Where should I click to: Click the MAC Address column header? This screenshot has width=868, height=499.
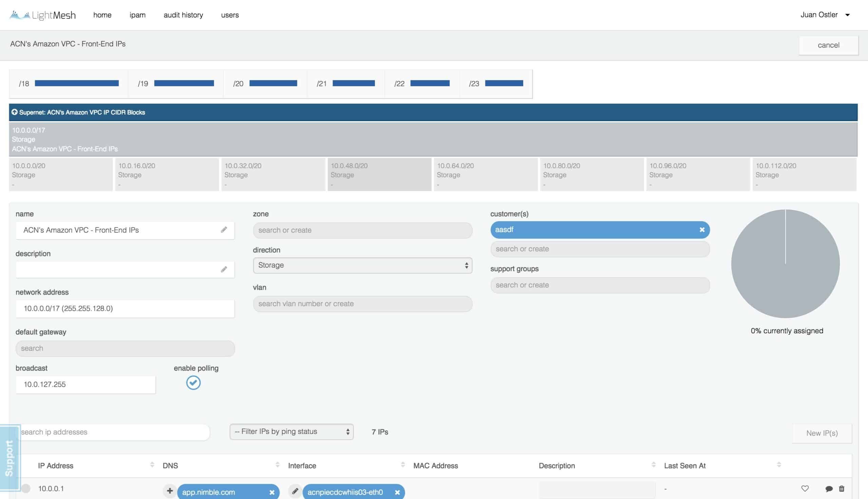pos(436,466)
